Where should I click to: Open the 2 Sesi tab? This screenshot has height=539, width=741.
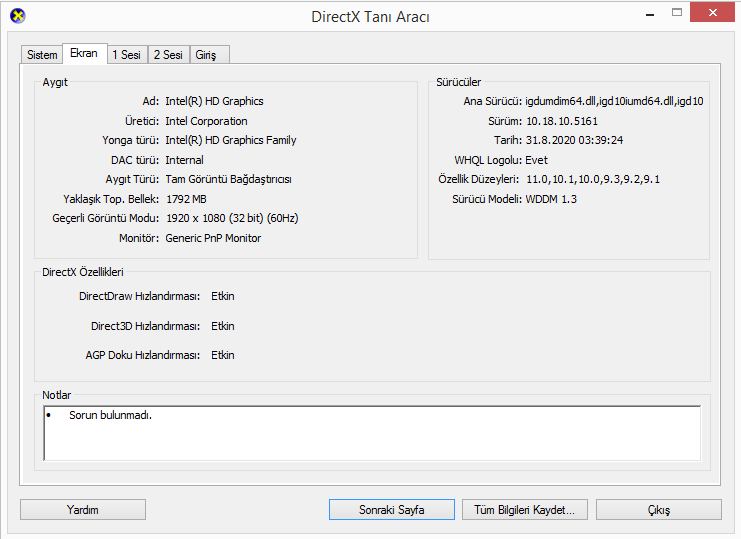tap(168, 55)
